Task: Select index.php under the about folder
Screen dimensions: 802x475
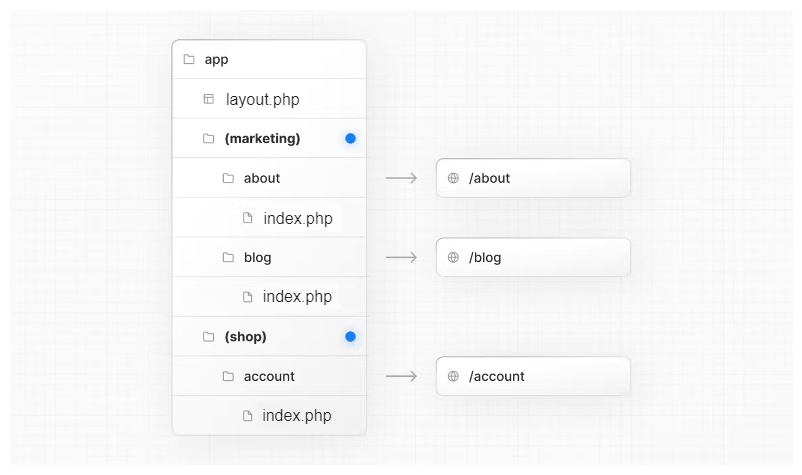Action: tap(297, 218)
